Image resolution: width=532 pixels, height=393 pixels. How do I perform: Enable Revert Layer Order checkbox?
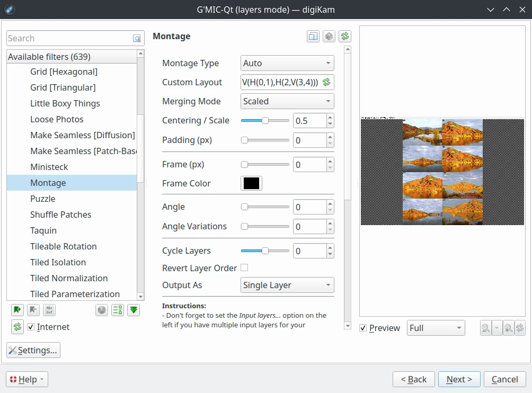244,267
